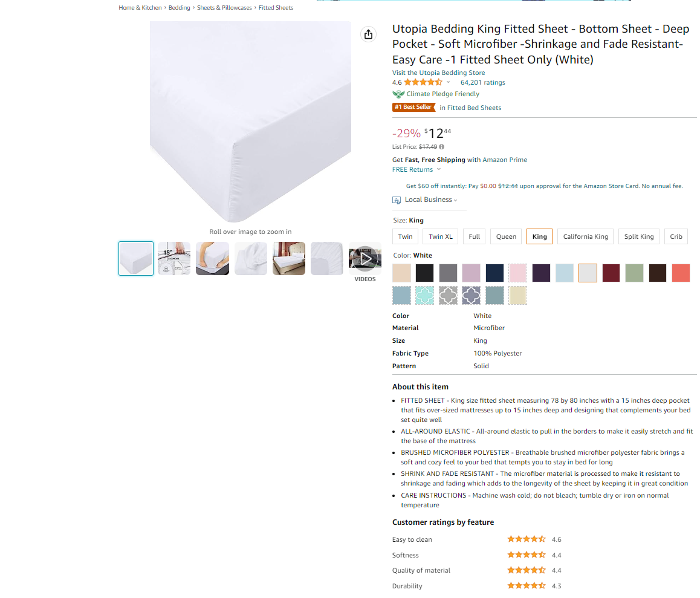Click the Climate Pledge Friendly badge icon
Image resolution: width=700 pixels, height=598 pixels.
click(398, 94)
